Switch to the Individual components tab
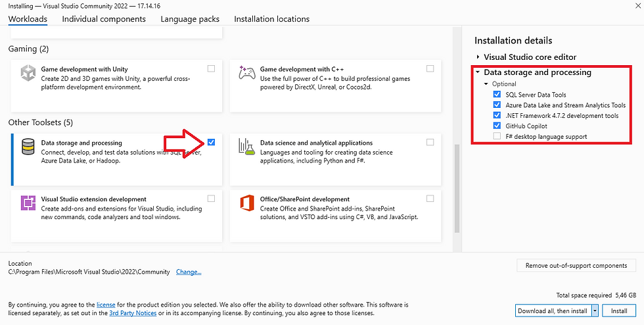The height and width of the screenshot is (325, 644). [x=104, y=19]
